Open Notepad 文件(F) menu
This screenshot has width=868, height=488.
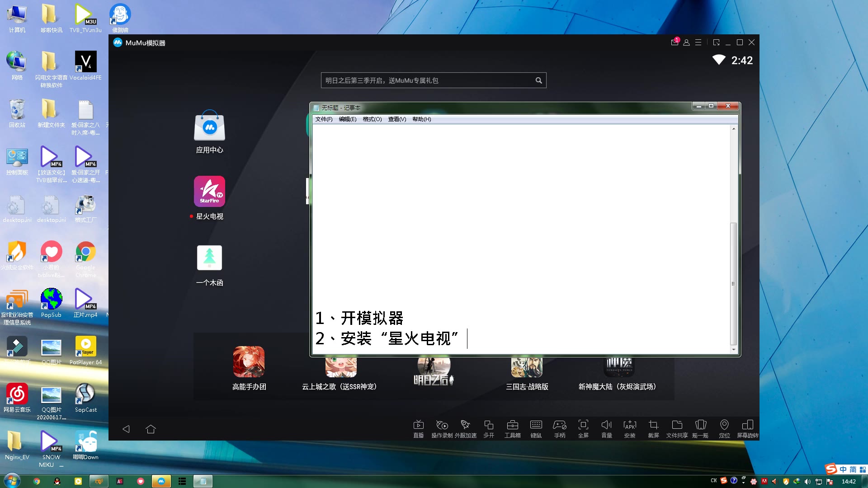coord(324,119)
